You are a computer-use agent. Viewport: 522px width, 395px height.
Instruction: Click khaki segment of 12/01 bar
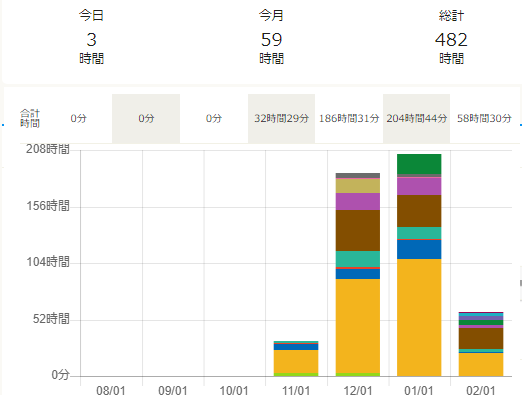[358, 186]
